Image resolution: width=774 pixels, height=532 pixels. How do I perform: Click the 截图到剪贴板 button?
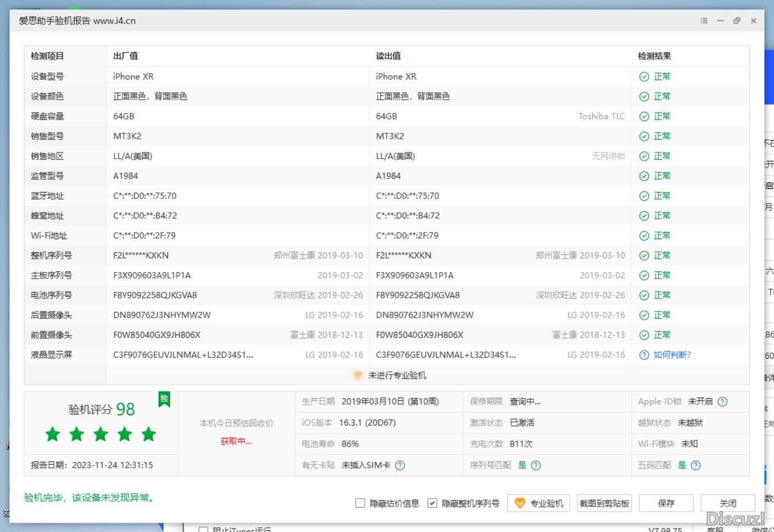pos(604,503)
